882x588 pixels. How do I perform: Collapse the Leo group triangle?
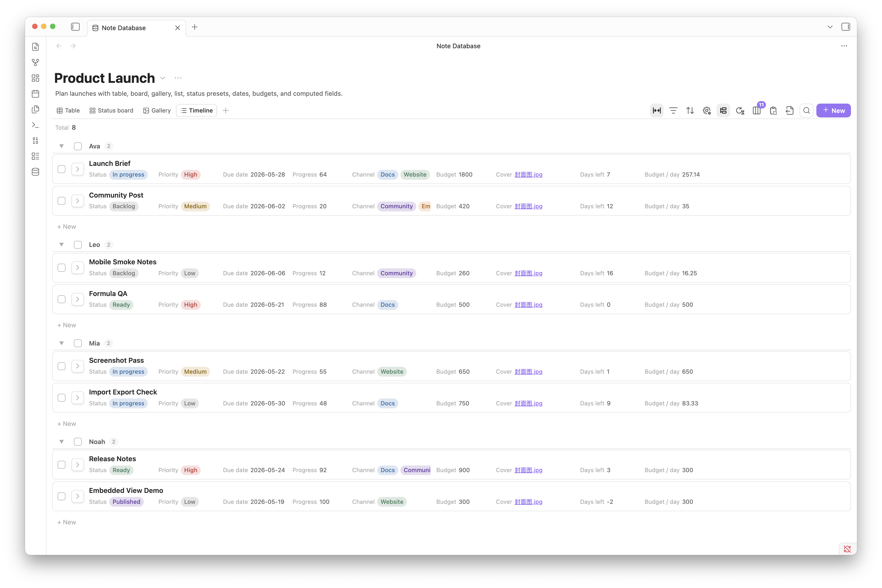point(61,245)
